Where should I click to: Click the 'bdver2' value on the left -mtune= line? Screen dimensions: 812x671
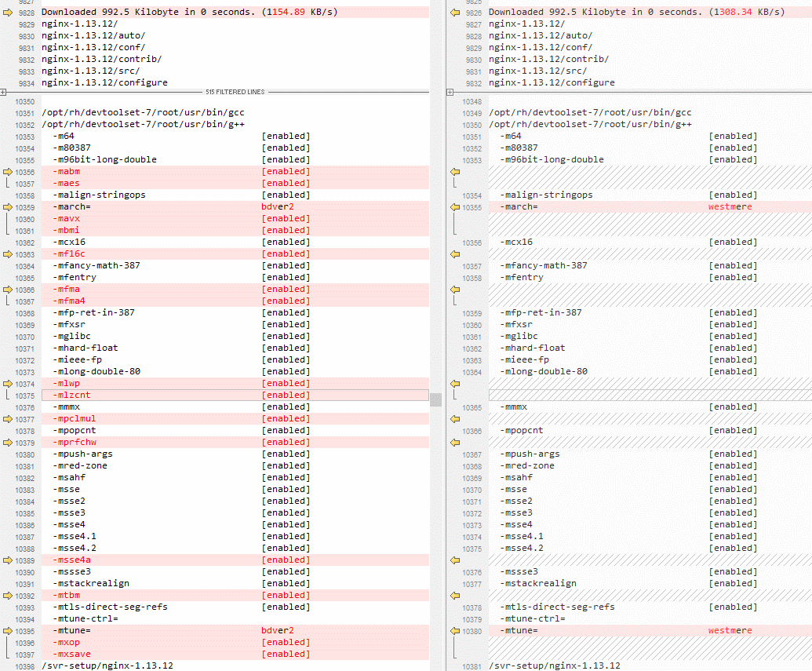(x=278, y=631)
